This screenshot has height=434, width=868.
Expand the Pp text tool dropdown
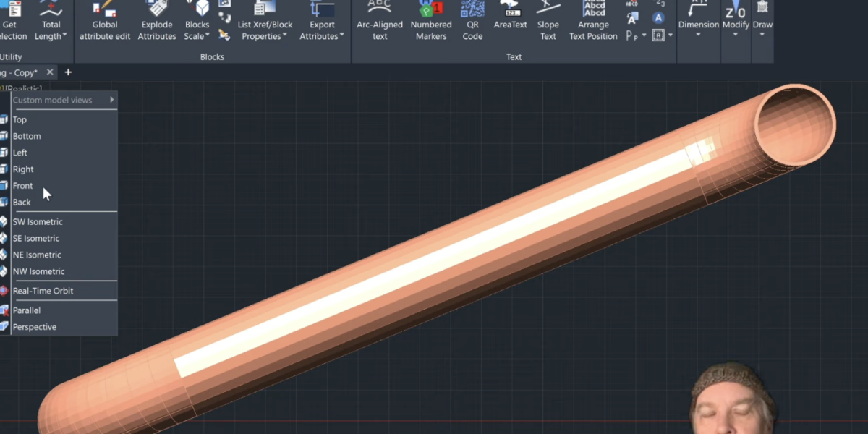[x=644, y=35]
